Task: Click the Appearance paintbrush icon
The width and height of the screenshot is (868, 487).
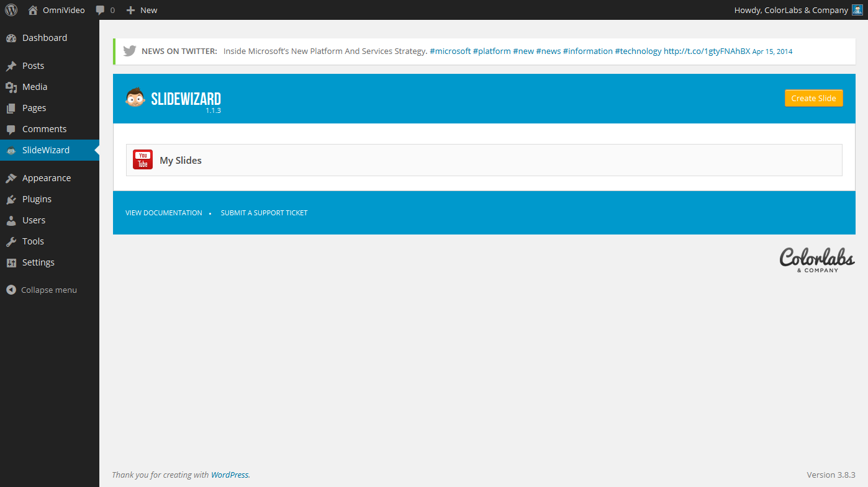Action: coord(11,178)
